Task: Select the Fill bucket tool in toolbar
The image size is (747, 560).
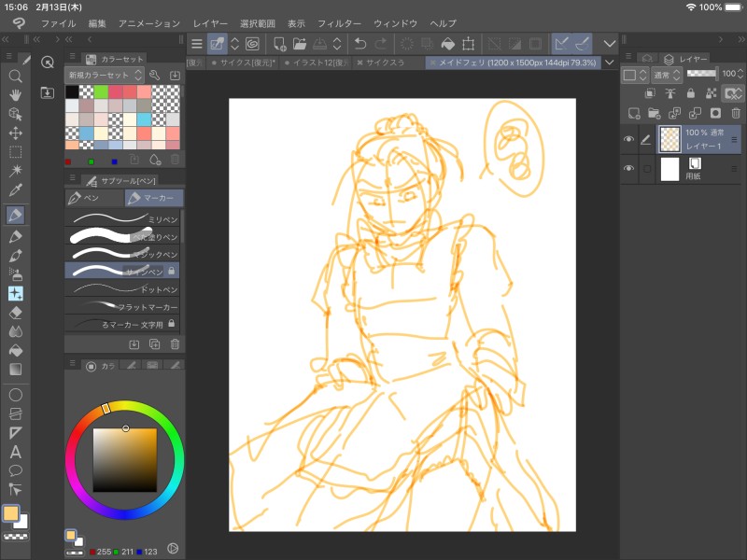Action: click(15, 351)
